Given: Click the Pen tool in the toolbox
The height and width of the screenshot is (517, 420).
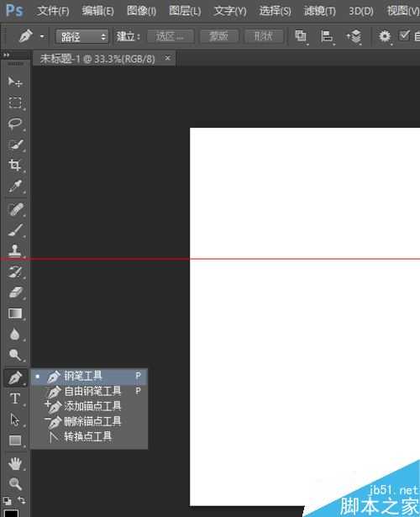Looking at the screenshot, I should (15, 377).
